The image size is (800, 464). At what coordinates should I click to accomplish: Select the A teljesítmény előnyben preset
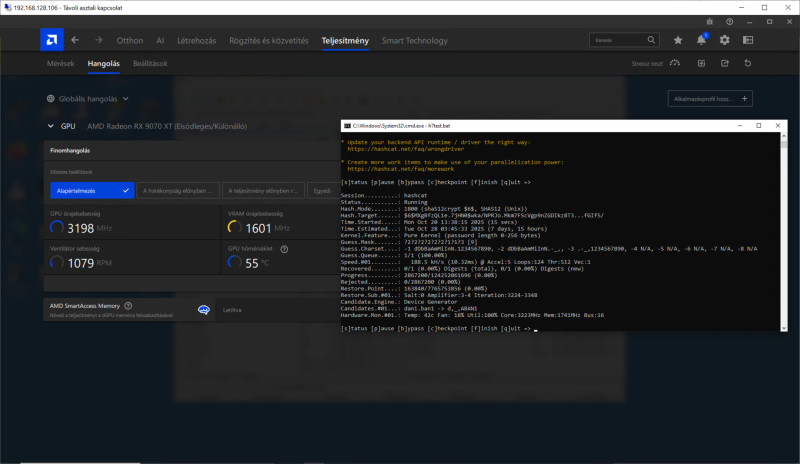click(x=263, y=190)
